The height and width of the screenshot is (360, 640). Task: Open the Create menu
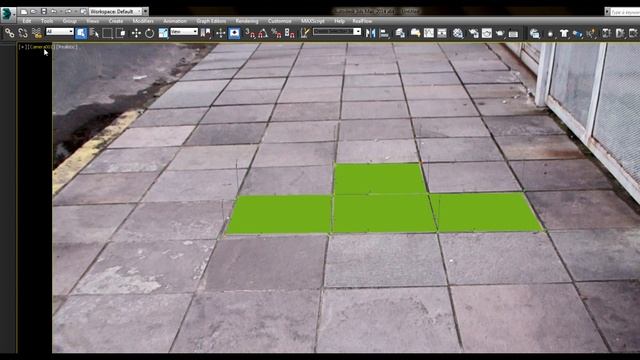(116, 21)
